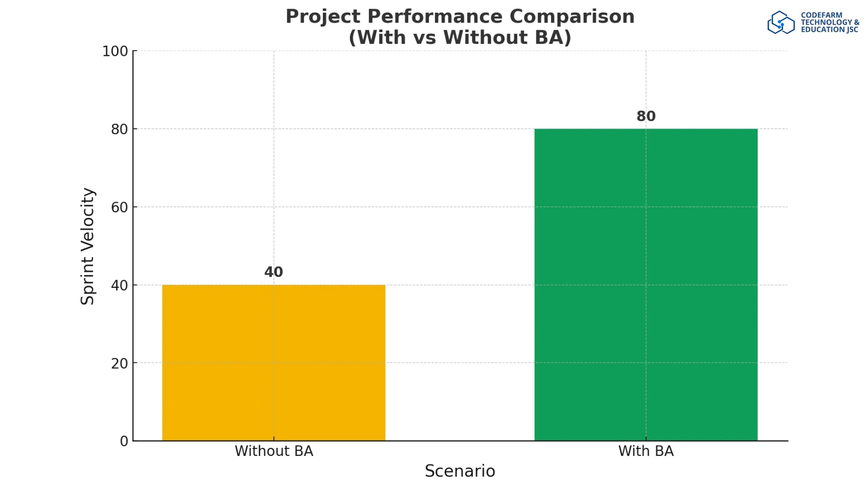Click the CODEFARM word in the logo
868x488 pixels.
click(821, 15)
